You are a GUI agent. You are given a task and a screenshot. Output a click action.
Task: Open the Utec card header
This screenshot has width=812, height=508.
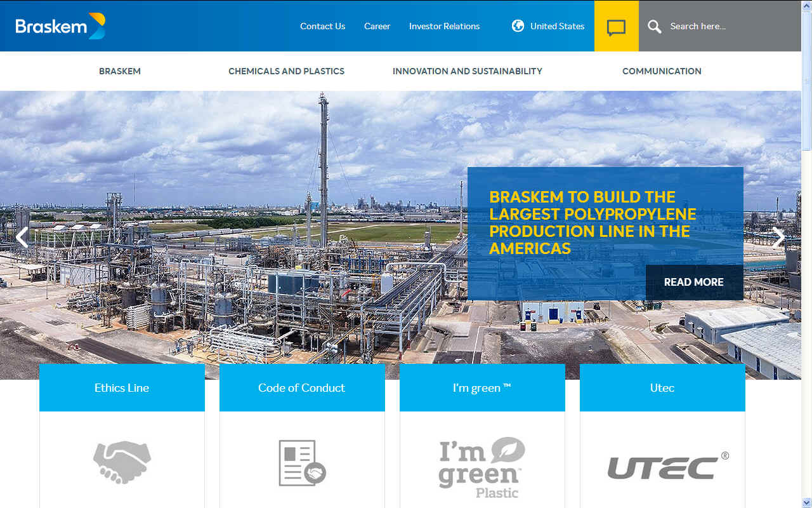click(662, 387)
